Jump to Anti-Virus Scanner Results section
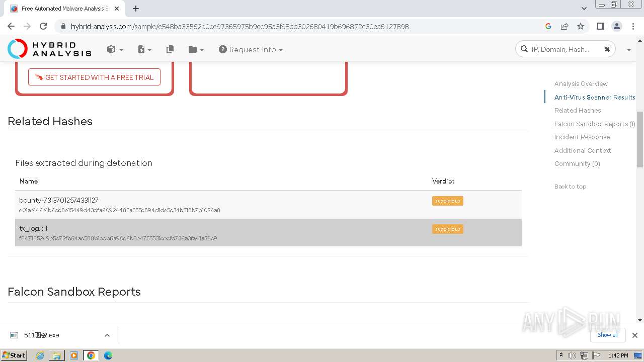 pos(595,97)
